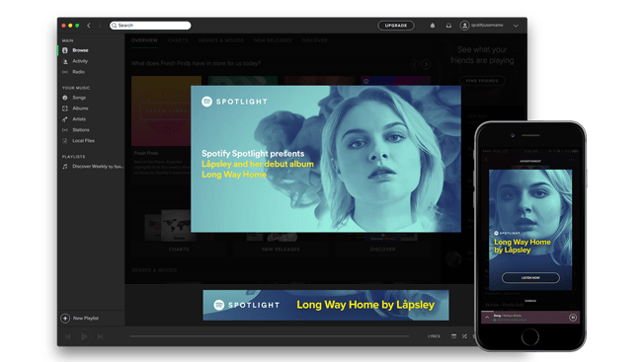The image size is (644, 362).
Task: Open the account dropdown chevron
Action: click(x=516, y=26)
